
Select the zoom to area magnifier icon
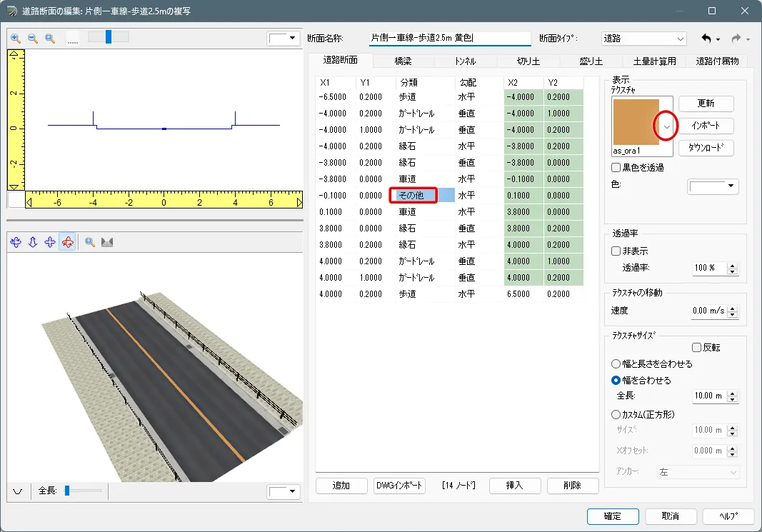[50, 39]
